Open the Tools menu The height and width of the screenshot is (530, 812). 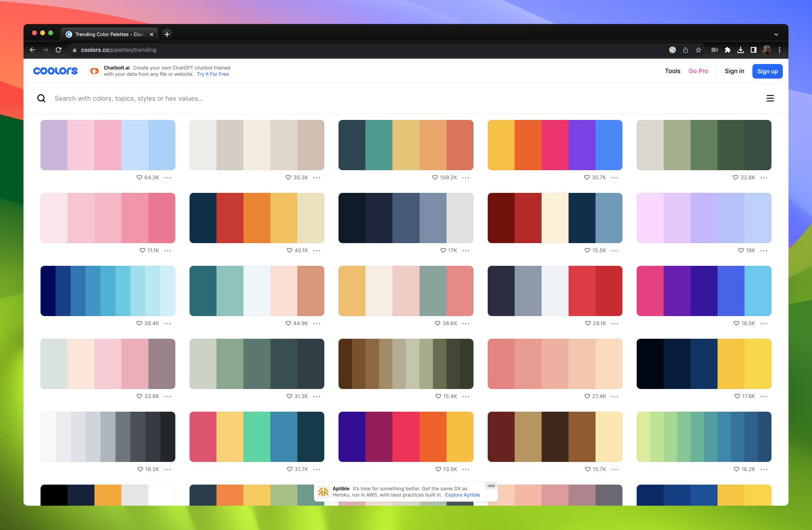pos(673,71)
